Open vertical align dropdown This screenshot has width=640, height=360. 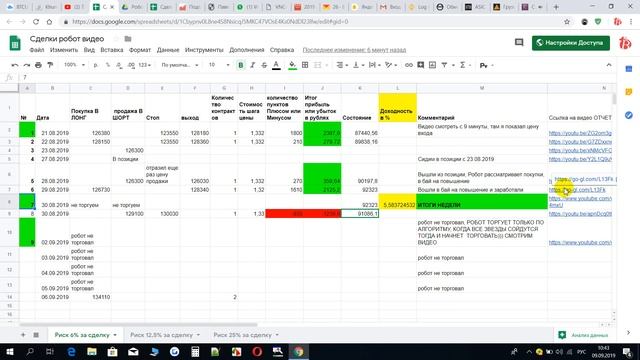pyautogui.click(x=358, y=65)
